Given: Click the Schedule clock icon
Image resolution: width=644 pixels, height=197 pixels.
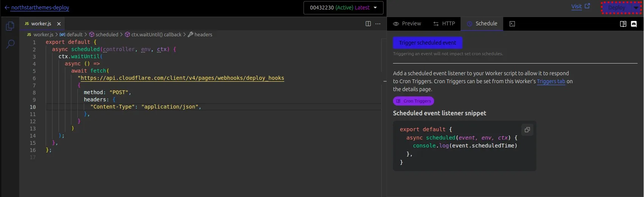Looking at the screenshot, I should click(470, 24).
